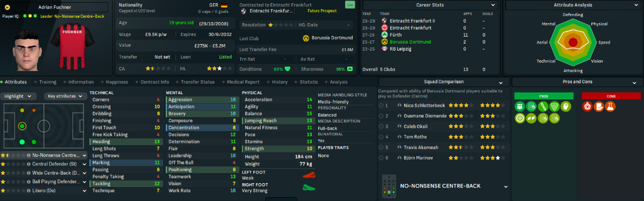
Task: Click the green heart Conditions icon
Action: click(x=288, y=69)
